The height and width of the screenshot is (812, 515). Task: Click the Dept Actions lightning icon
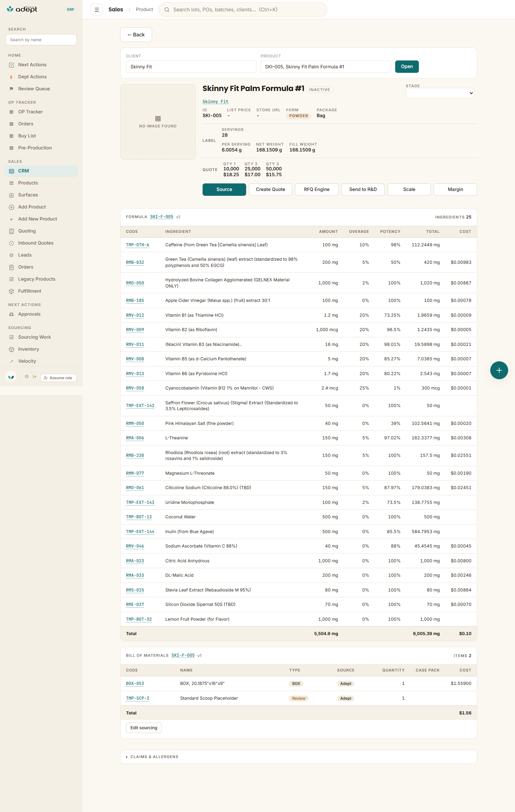click(x=11, y=77)
